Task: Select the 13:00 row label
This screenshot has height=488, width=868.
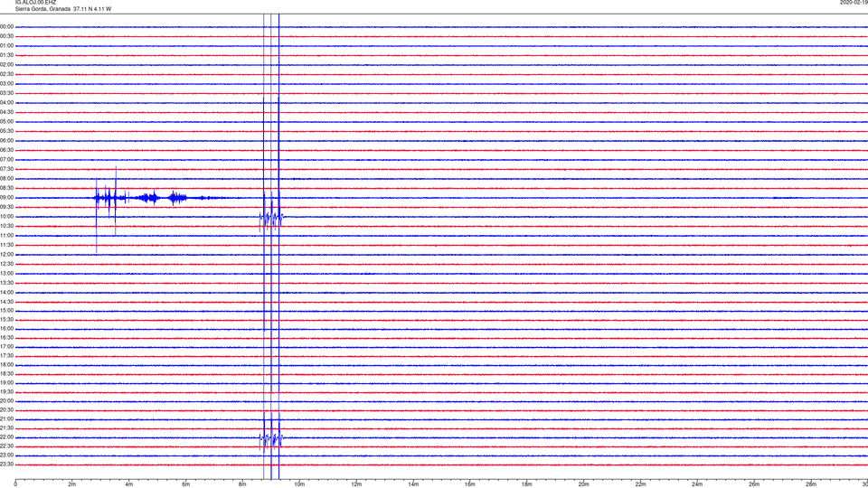Action: pos(6,273)
